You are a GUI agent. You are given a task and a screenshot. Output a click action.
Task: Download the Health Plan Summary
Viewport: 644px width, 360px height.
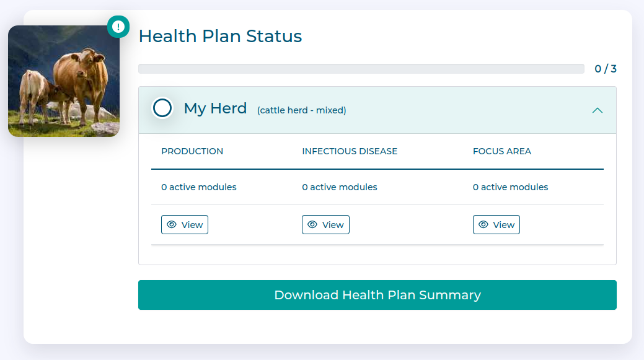coord(377,295)
